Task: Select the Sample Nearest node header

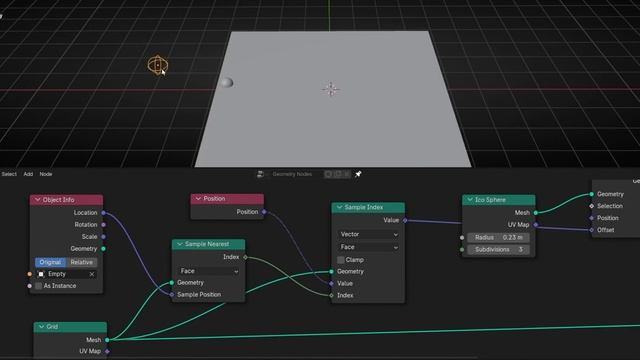Action: [209, 244]
